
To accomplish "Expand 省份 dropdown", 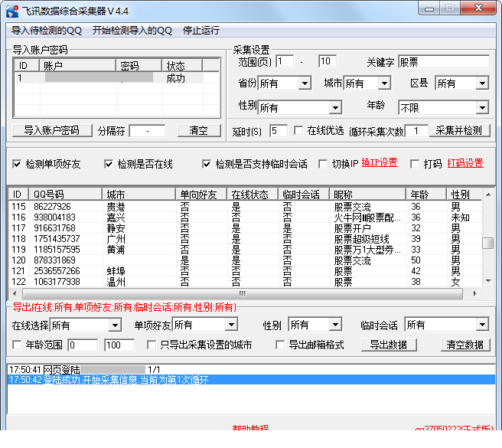I will 305,83.
